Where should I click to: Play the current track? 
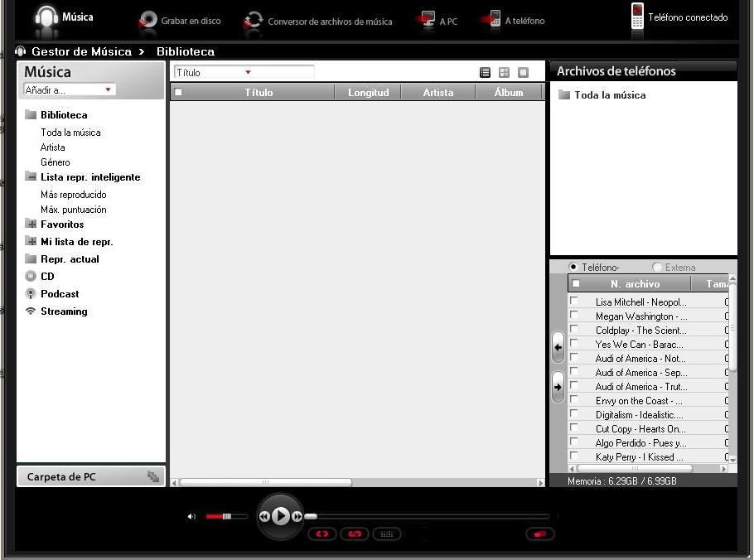pos(280,516)
